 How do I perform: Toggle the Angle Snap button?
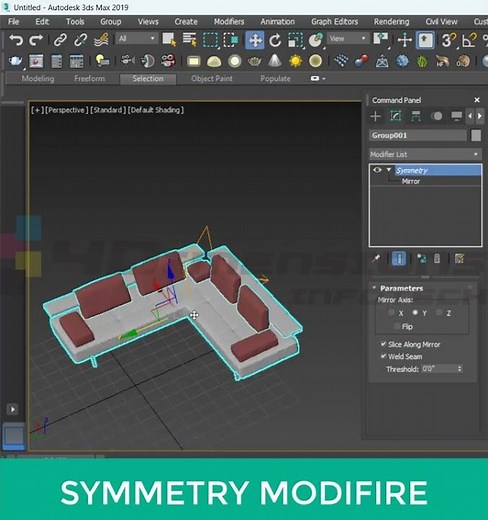tap(469, 40)
